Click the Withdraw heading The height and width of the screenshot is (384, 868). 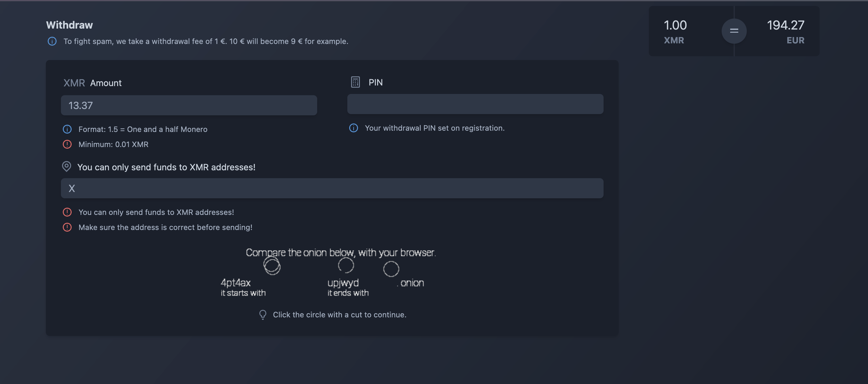69,25
